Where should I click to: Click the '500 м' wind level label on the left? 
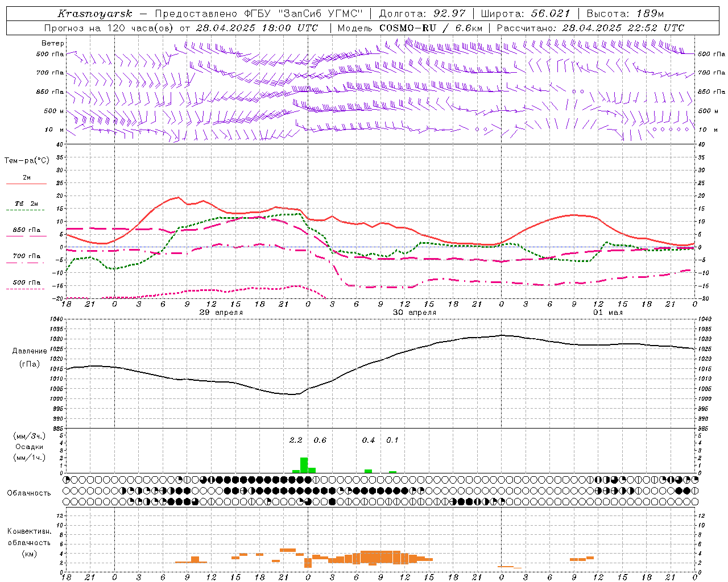[55, 111]
